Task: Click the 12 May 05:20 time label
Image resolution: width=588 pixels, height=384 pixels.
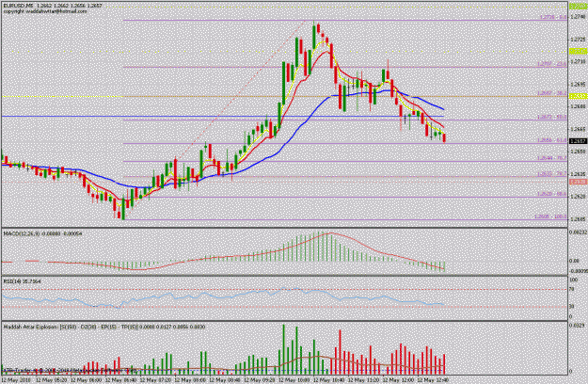Action: pos(52,380)
